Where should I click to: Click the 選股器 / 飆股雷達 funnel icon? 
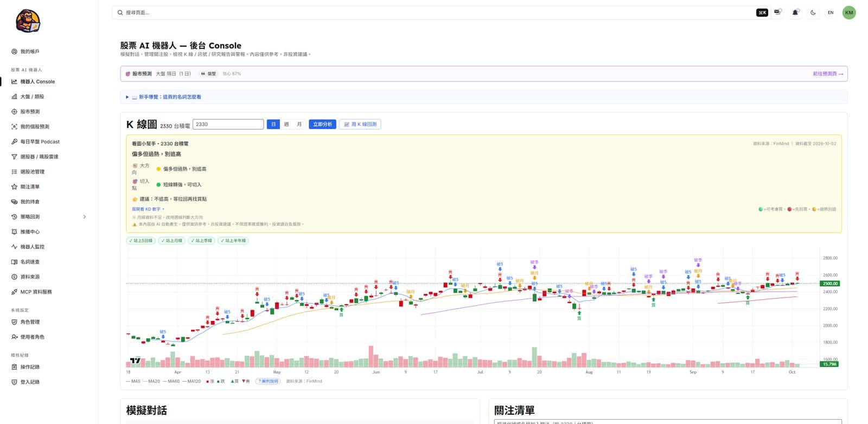(x=14, y=157)
